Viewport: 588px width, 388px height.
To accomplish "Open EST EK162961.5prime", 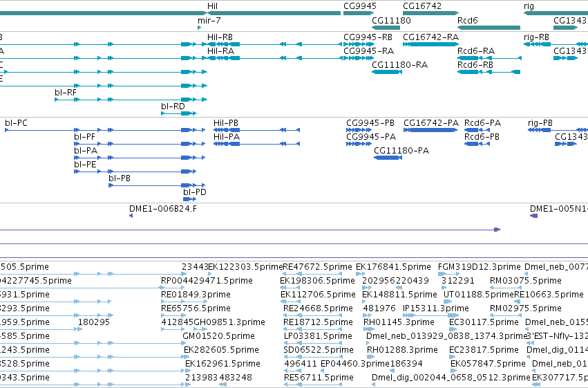I will click(x=222, y=364).
